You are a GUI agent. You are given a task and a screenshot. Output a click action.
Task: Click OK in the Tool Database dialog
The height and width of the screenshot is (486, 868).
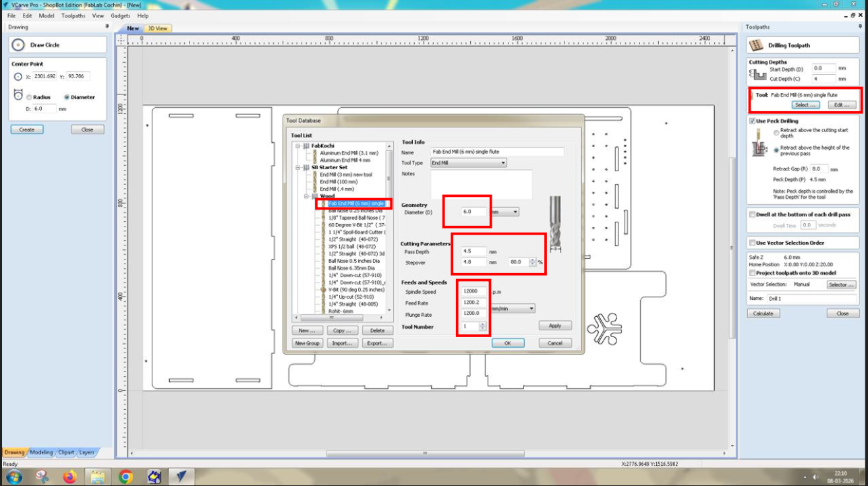tap(508, 343)
